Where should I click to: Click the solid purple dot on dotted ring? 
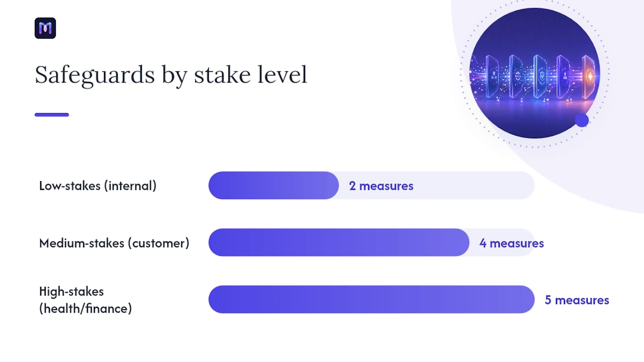[x=582, y=120]
